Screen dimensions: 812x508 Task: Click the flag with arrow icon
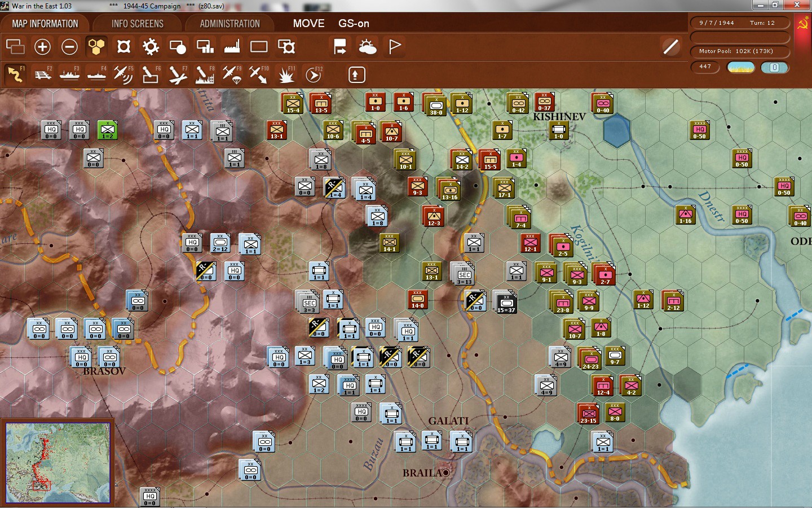340,47
